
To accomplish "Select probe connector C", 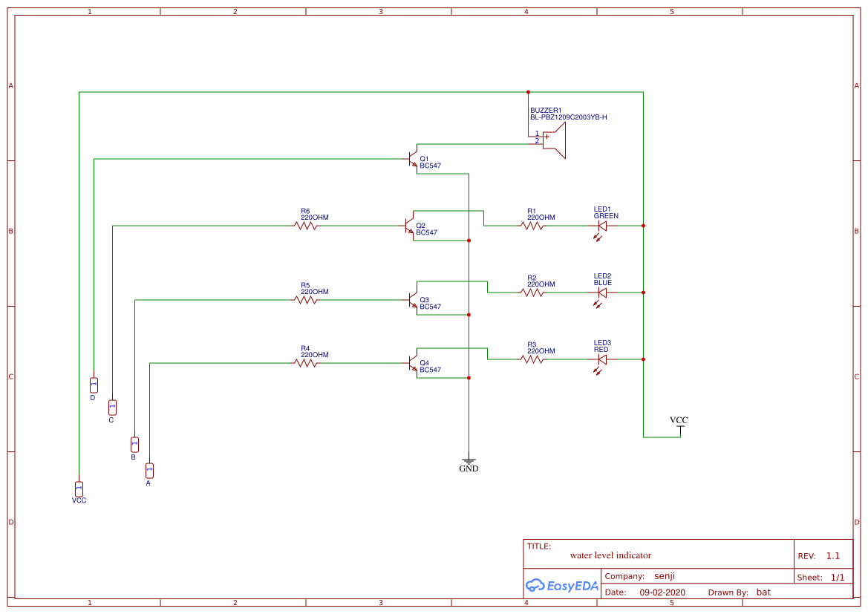I will [x=112, y=408].
